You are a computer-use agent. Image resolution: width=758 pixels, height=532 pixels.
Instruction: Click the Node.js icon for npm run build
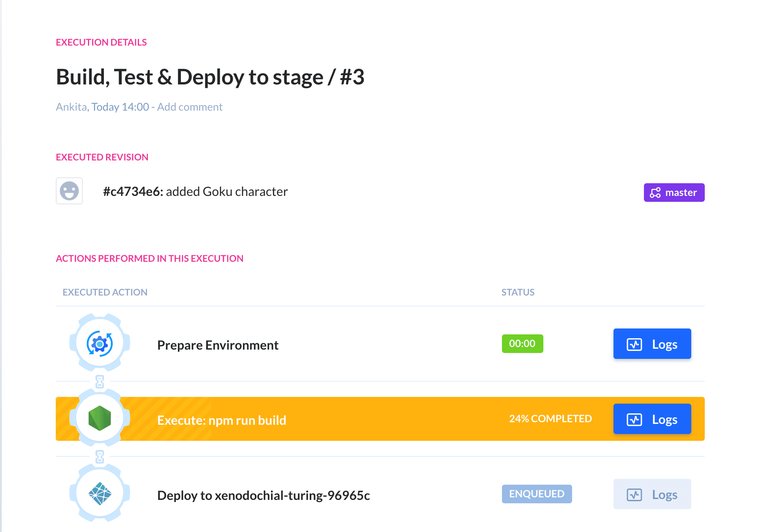click(x=99, y=419)
